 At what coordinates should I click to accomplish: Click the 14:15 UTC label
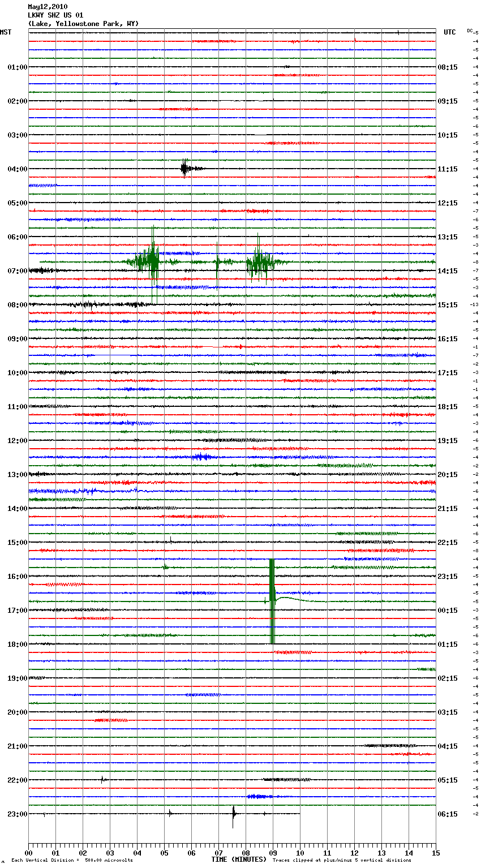point(448,271)
